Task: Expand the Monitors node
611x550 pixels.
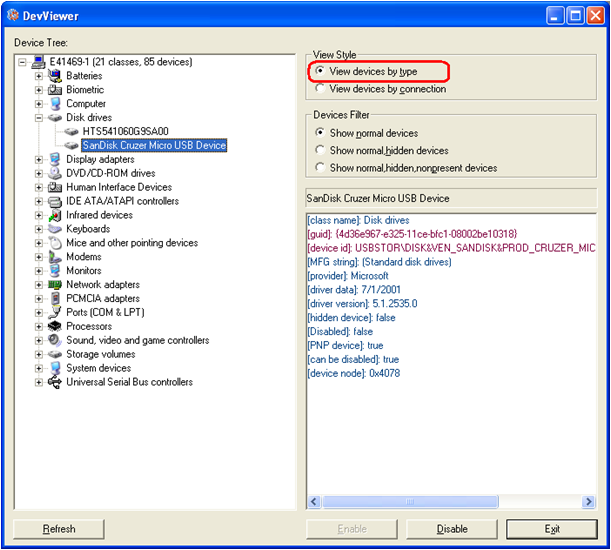Action: pos(39,271)
